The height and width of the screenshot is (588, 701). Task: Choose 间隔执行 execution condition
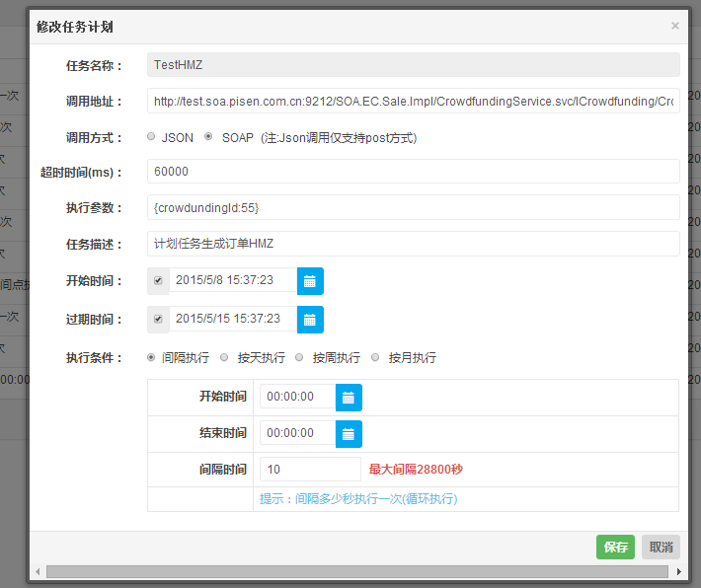151,357
